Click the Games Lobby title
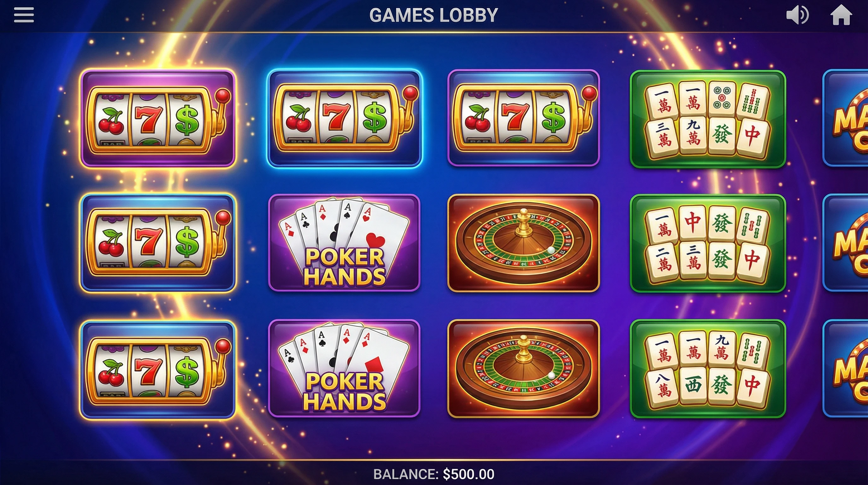The height and width of the screenshot is (485, 868). pyautogui.click(x=434, y=15)
